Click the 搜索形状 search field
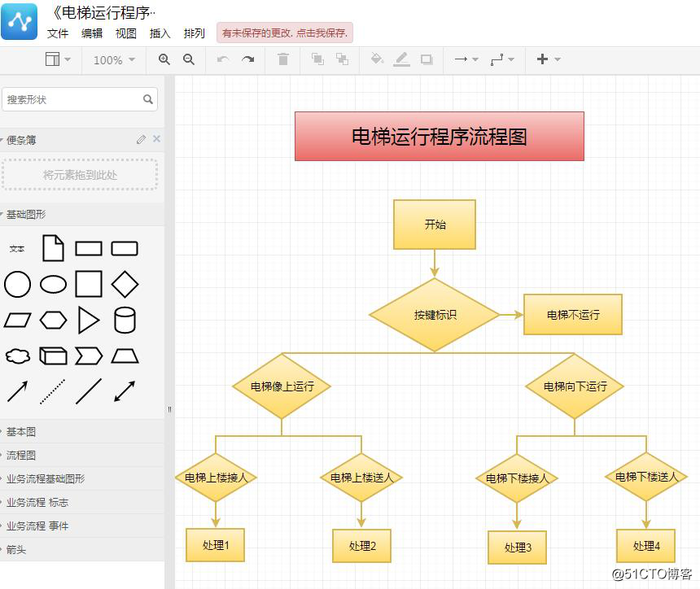This screenshot has height=589, width=700. tap(80, 99)
